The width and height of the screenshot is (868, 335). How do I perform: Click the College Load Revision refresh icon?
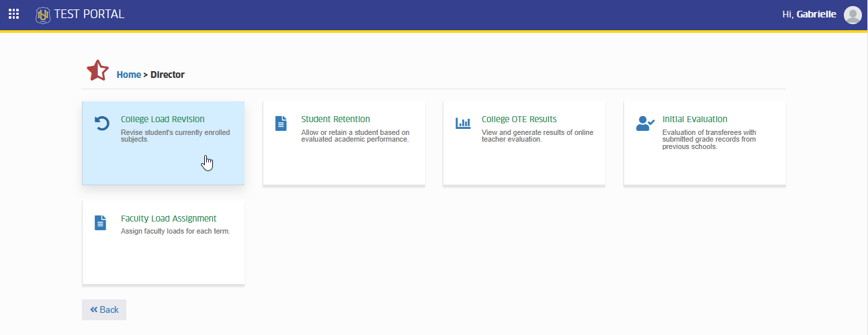coord(102,124)
